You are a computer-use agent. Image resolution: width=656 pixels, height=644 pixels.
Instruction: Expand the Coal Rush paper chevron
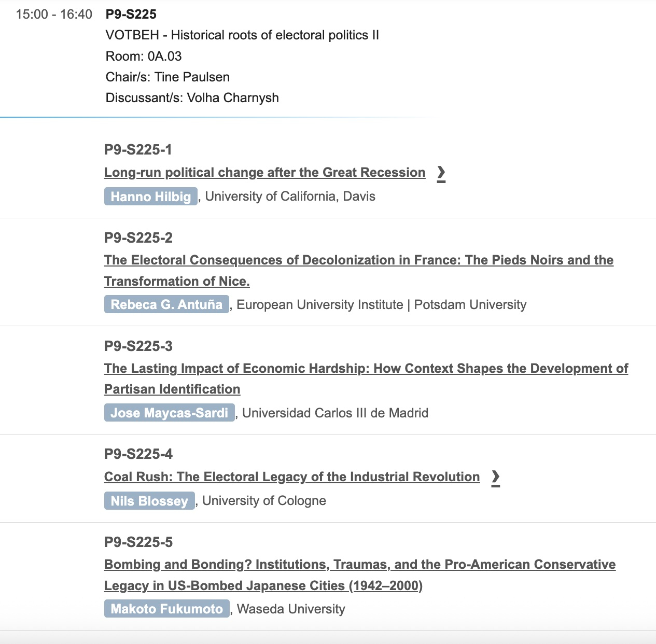tap(495, 478)
